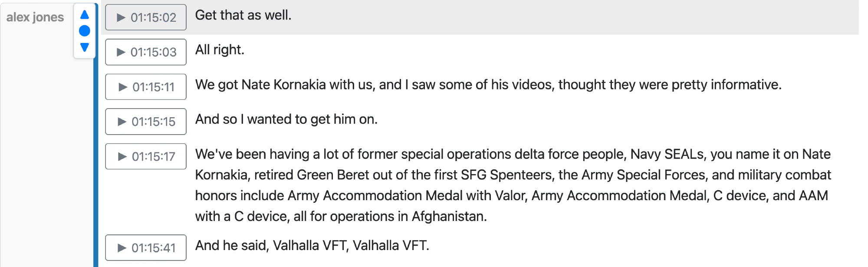Click 'And so I wanted to get him on.'
Image resolution: width=868 pixels, height=267 pixels.
point(286,119)
